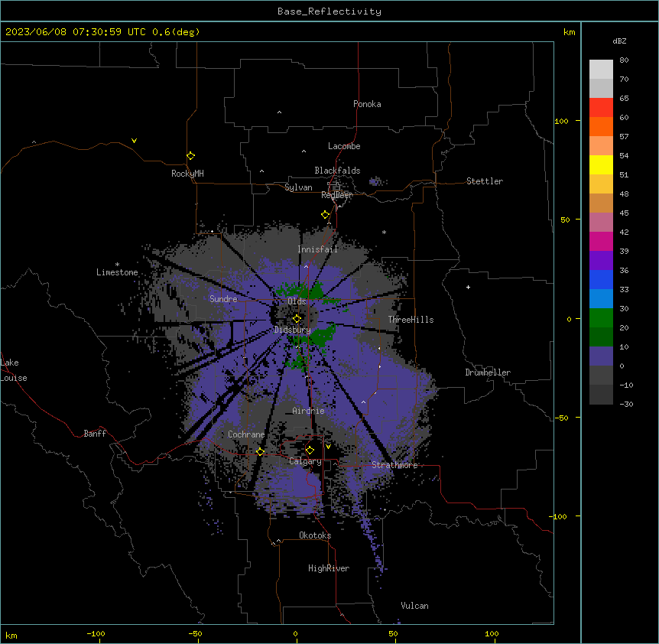Viewport: 659px width, 644px height.
Task: Click the Calgary label
Action: click(x=305, y=461)
